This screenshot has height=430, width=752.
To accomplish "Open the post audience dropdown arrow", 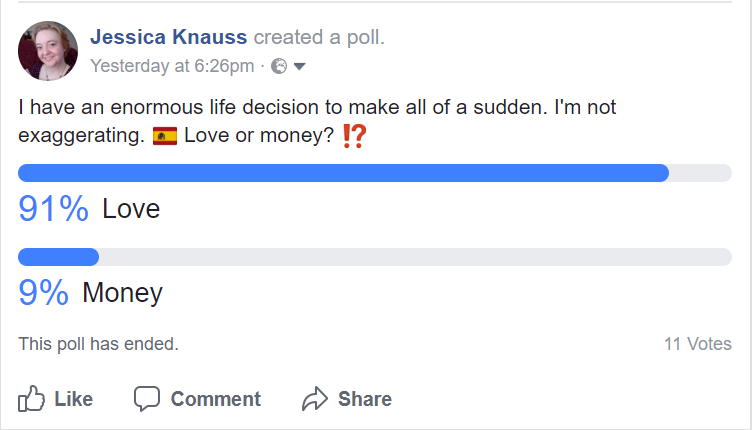I will point(299,67).
